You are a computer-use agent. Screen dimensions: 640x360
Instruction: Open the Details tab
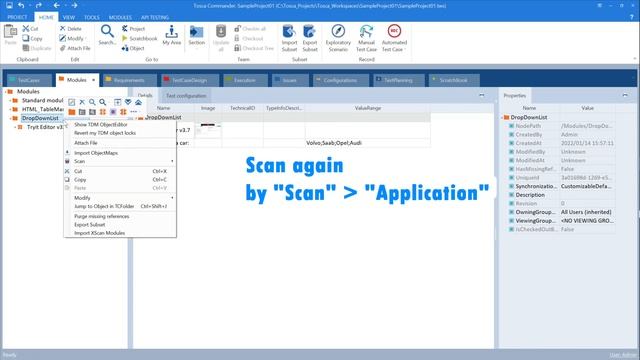pos(145,96)
